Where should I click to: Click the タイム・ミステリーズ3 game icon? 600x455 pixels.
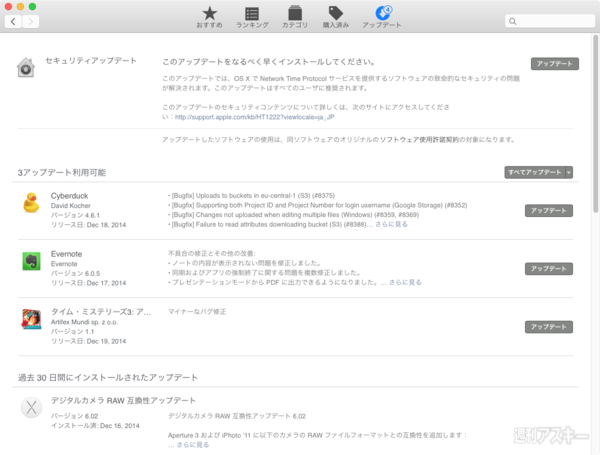pyautogui.click(x=31, y=319)
